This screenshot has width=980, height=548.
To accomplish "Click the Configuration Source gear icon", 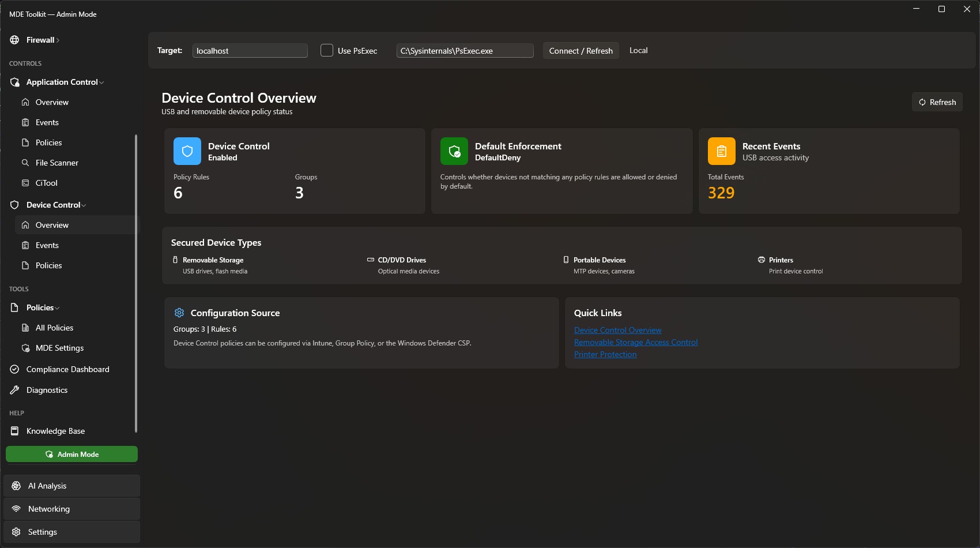I will 179,313.
